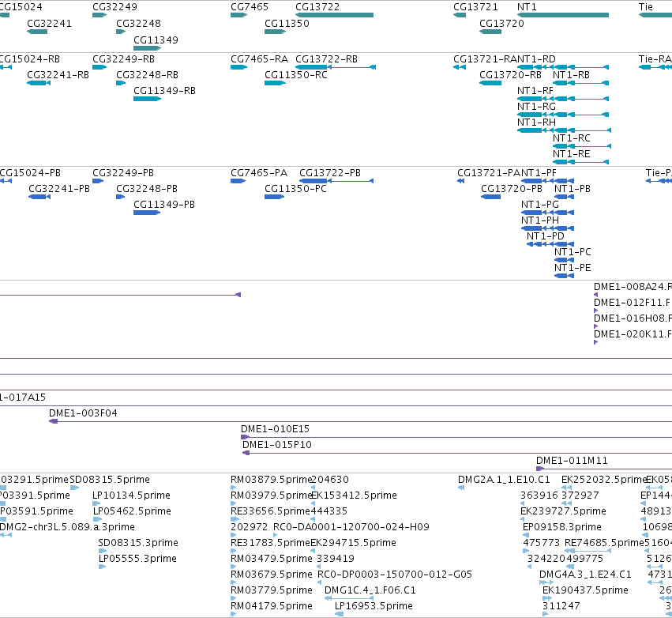Click the NT1-RF transcript label

[x=535, y=91]
